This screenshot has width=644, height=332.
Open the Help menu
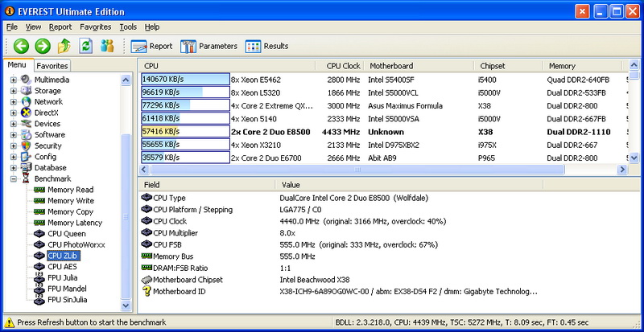(x=152, y=27)
